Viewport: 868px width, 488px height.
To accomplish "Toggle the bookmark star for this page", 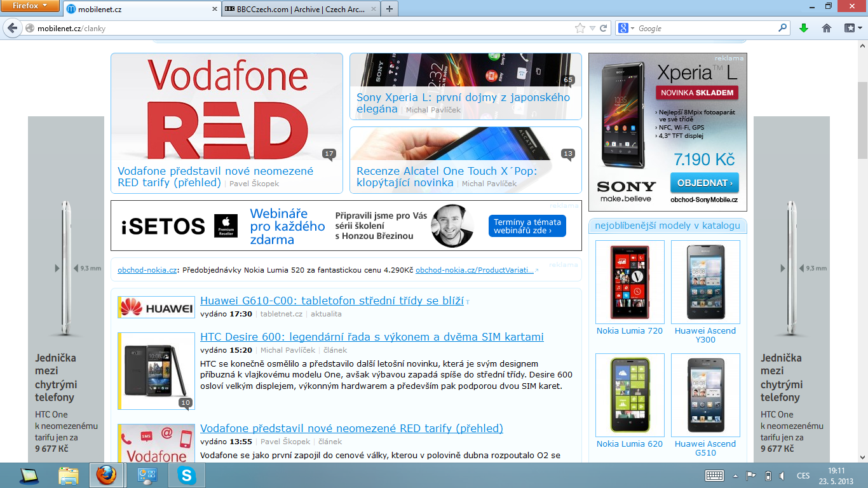I will [581, 28].
